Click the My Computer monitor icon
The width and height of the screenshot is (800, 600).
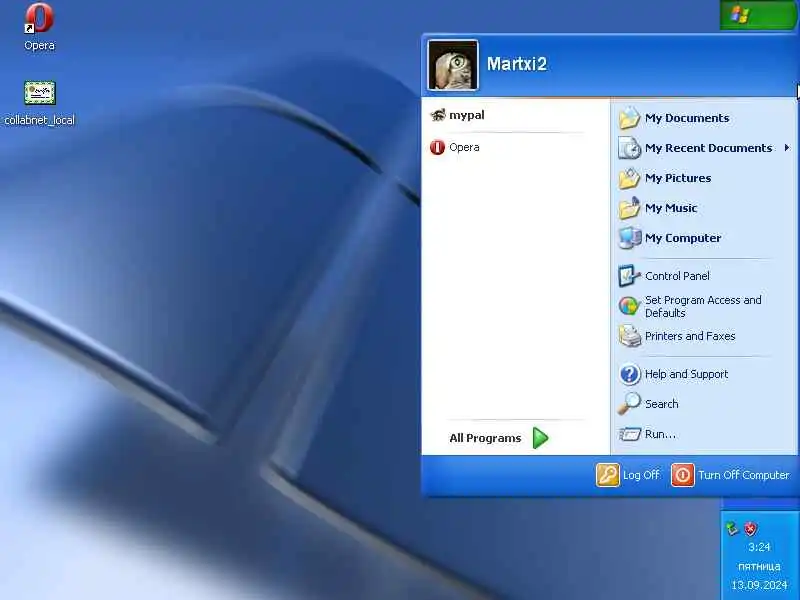(x=629, y=238)
